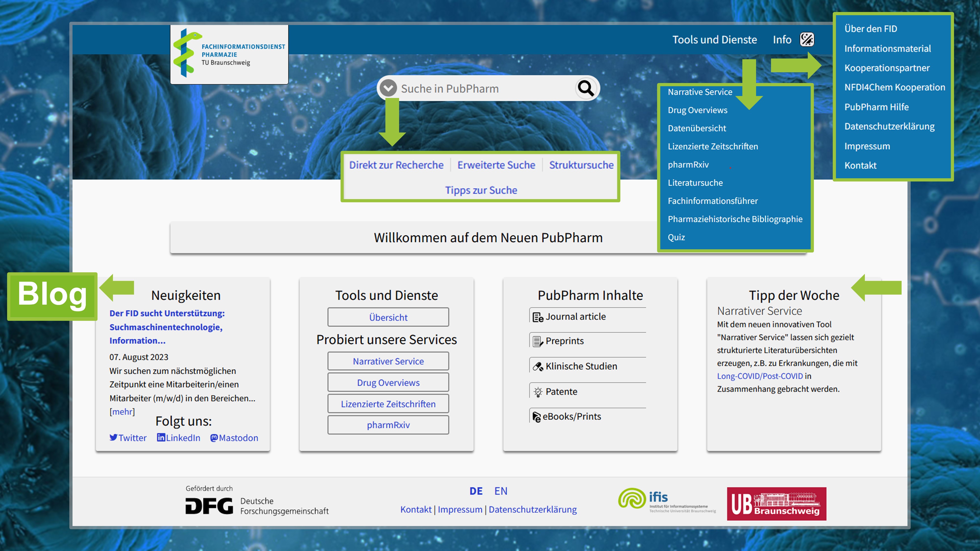Click the Übersicht button

tap(388, 317)
